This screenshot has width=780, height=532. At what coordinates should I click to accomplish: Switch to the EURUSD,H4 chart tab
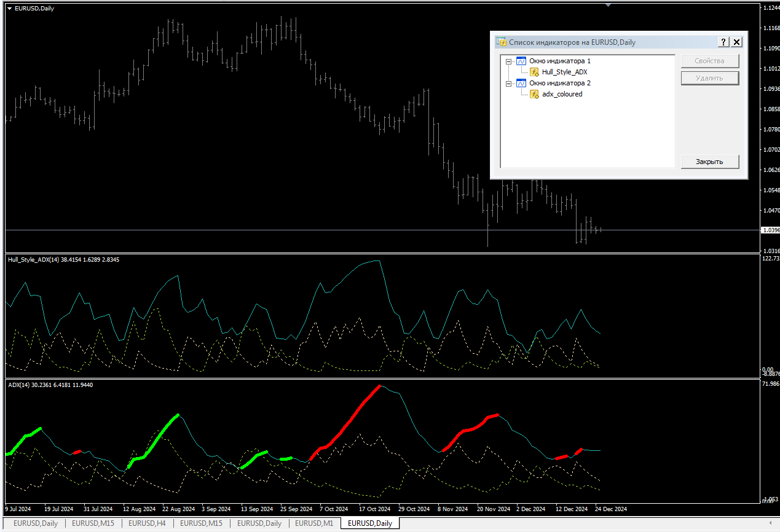pos(146,523)
